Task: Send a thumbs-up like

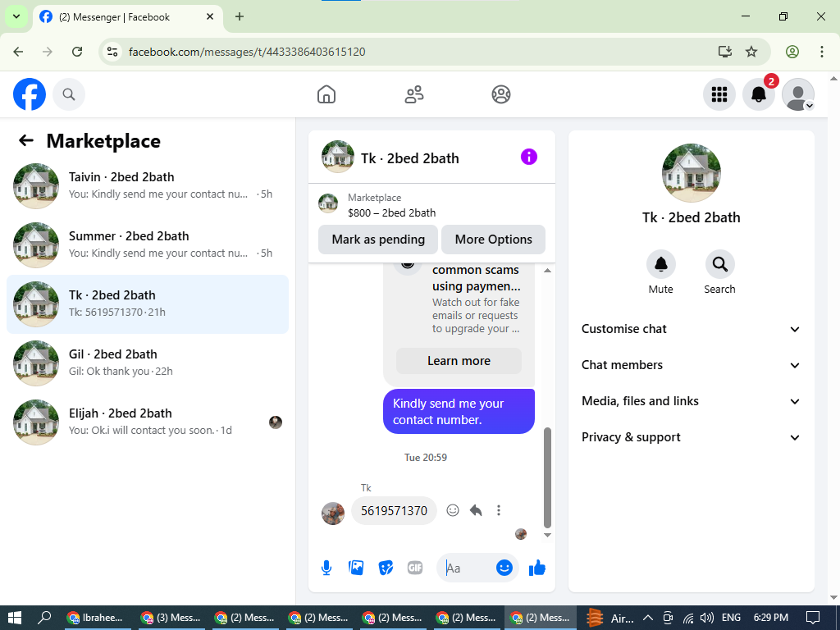Action: pos(536,568)
